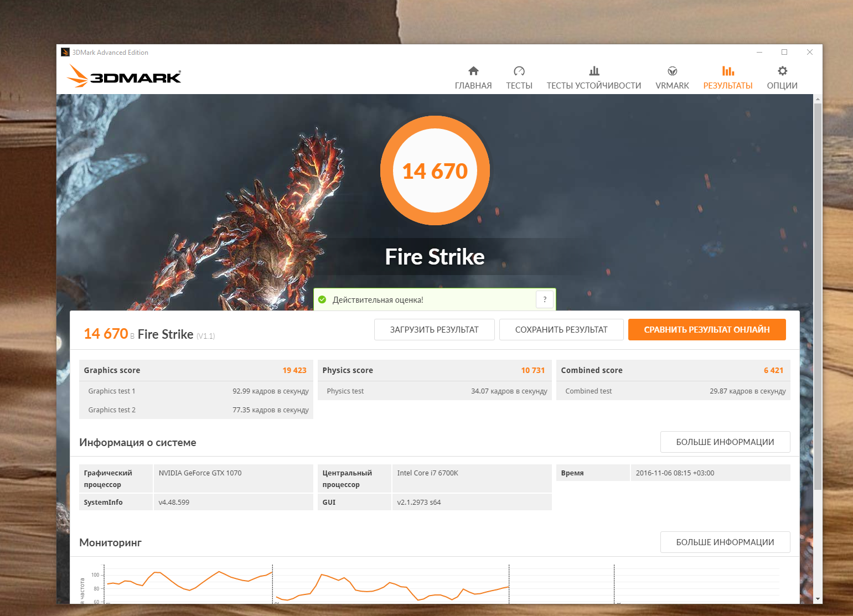
Task: Click the gear icon above ОПЦИИ
Action: coord(782,71)
